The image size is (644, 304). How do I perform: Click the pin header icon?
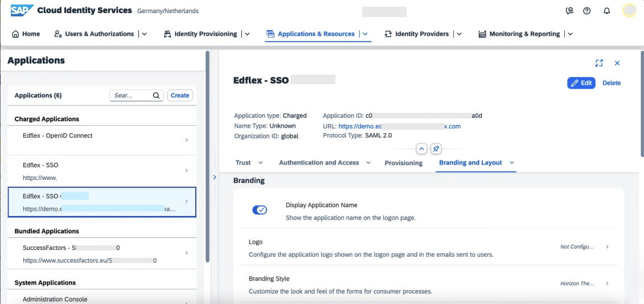pyautogui.click(x=436, y=149)
